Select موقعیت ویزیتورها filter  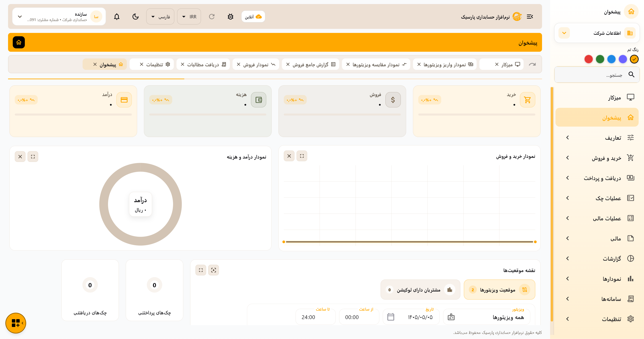pos(499,290)
